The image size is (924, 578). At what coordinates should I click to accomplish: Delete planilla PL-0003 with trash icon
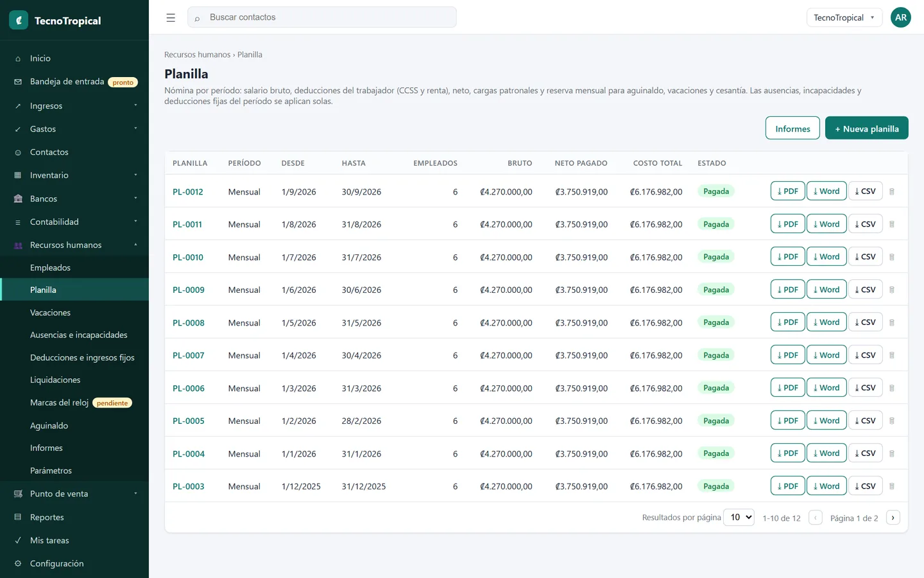(892, 486)
